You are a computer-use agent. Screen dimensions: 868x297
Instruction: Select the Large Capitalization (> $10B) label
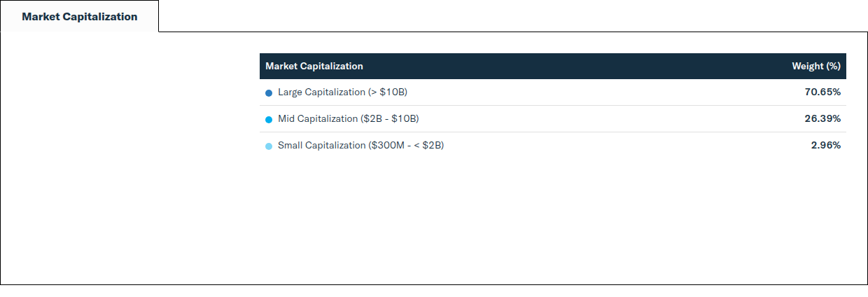click(342, 92)
